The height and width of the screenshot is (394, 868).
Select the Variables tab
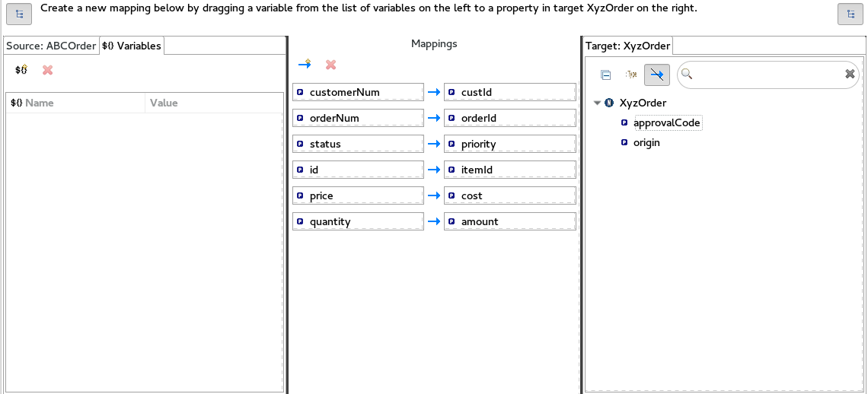pos(132,46)
